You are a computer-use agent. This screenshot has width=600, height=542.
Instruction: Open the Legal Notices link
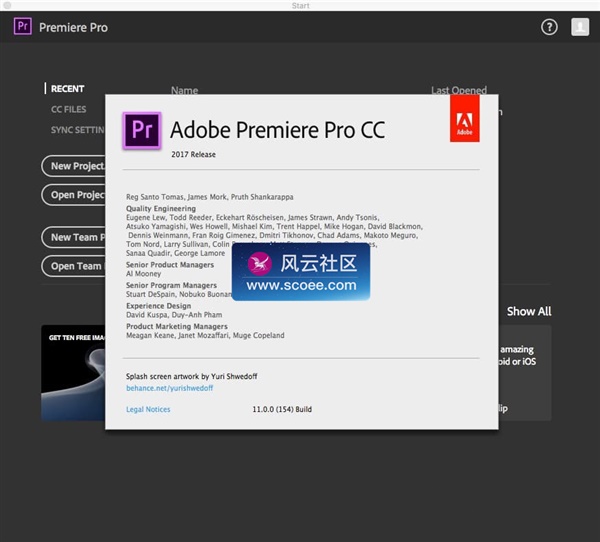148,409
